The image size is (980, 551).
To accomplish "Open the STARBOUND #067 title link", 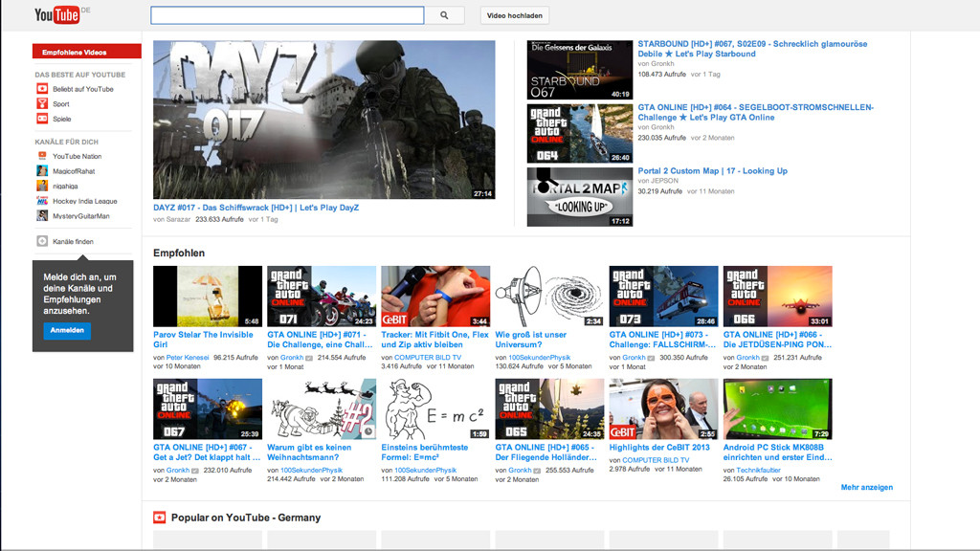I will tap(752, 49).
